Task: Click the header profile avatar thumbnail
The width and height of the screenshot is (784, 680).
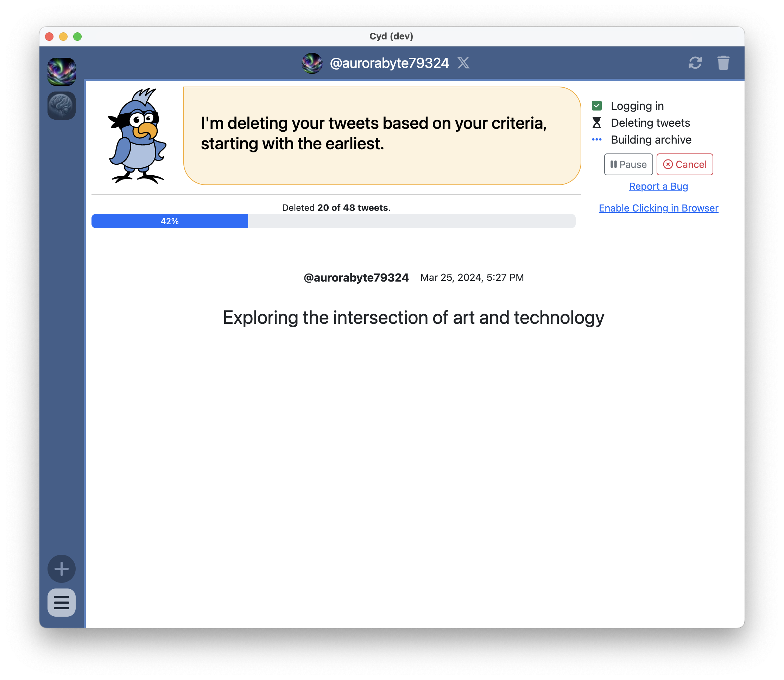Action: 312,63
